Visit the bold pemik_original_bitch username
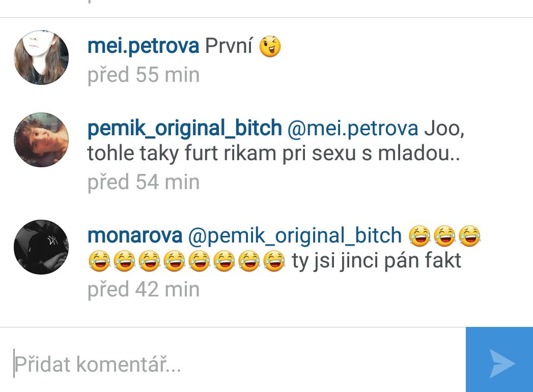 point(185,128)
